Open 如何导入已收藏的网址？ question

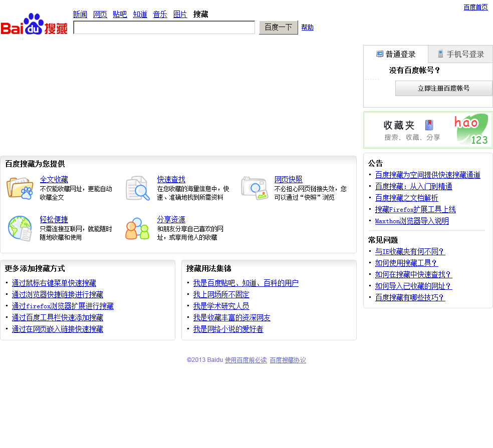413,286
